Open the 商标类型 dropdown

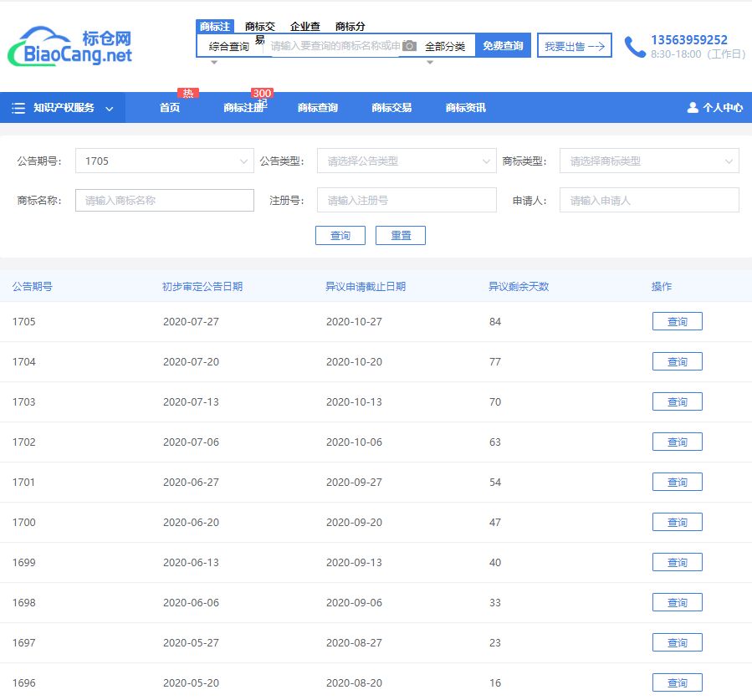[x=649, y=161]
